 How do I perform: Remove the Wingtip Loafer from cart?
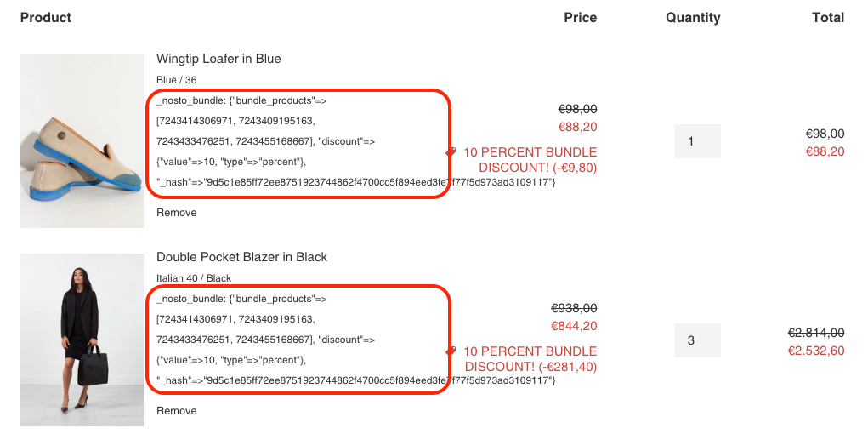coord(176,213)
